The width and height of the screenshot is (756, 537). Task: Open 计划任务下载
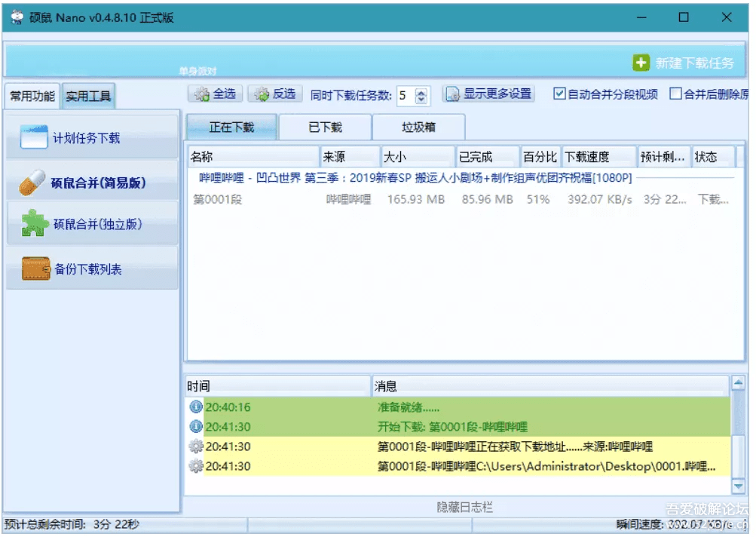(x=92, y=137)
